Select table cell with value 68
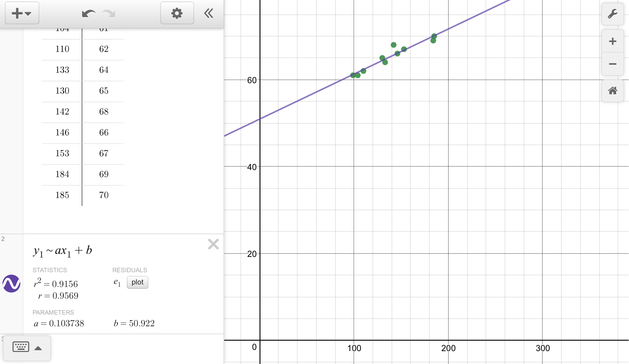This screenshot has height=364, width=629. click(104, 111)
